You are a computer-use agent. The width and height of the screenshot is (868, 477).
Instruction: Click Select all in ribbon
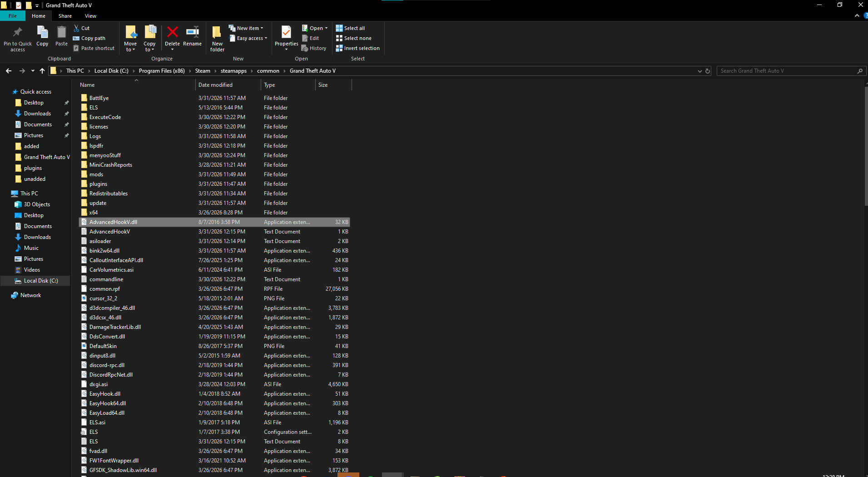pyautogui.click(x=350, y=28)
